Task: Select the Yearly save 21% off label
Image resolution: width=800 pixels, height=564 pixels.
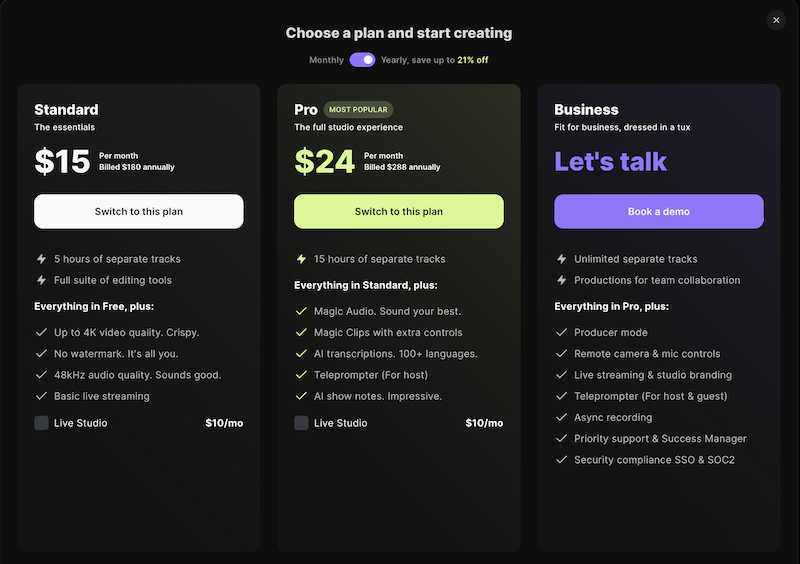Action: (x=435, y=60)
